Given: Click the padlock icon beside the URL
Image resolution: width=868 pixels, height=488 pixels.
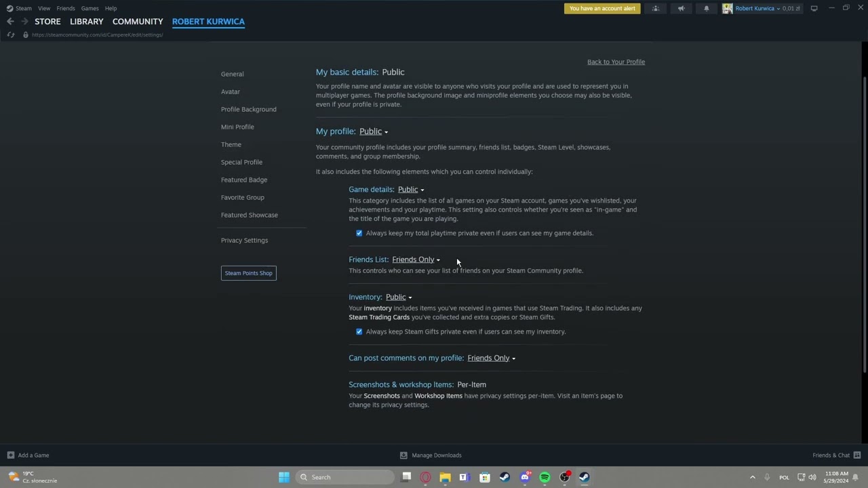Looking at the screenshot, I should pos(25,35).
